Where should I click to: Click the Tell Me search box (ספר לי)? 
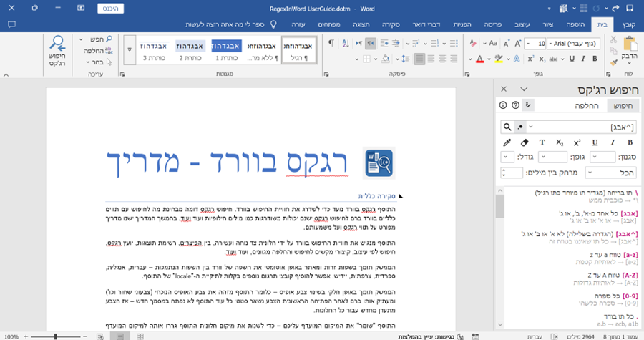coord(231,24)
